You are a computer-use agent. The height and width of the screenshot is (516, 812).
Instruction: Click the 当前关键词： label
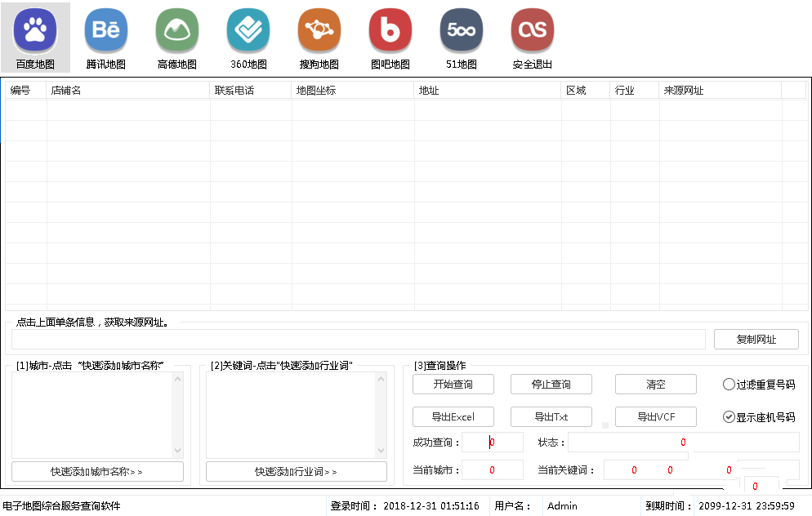click(566, 470)
